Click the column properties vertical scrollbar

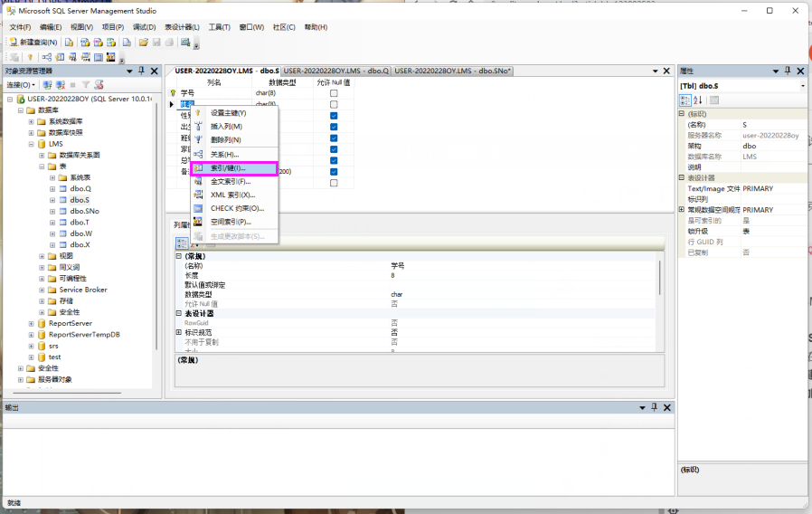pyautogui.click(x=660, y=278)
